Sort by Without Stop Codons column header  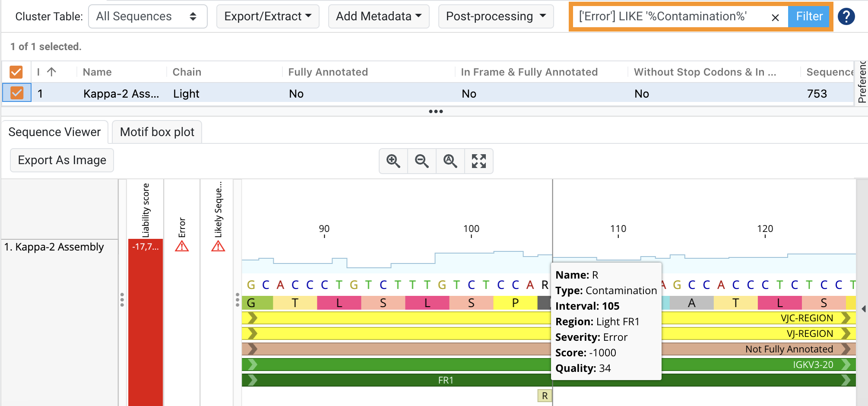coord(705,72)
